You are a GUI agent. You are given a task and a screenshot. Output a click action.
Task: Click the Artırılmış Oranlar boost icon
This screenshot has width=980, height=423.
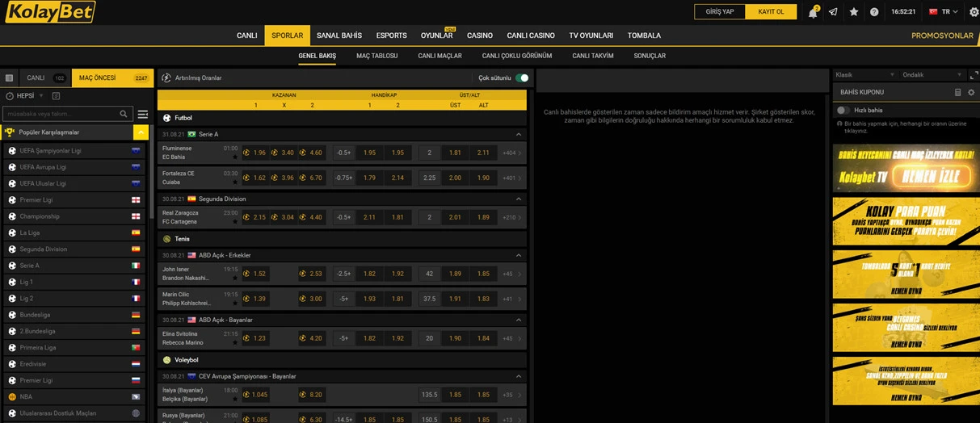coord(166,78)
